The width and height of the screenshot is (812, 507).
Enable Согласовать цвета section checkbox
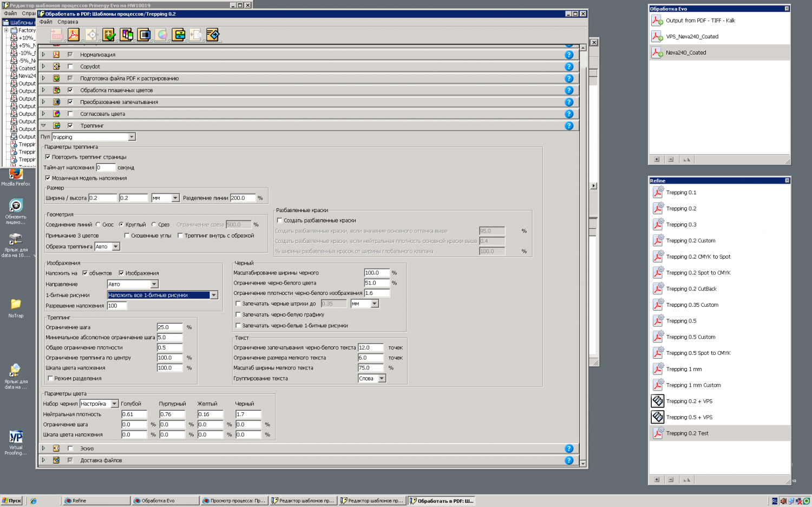70,114
